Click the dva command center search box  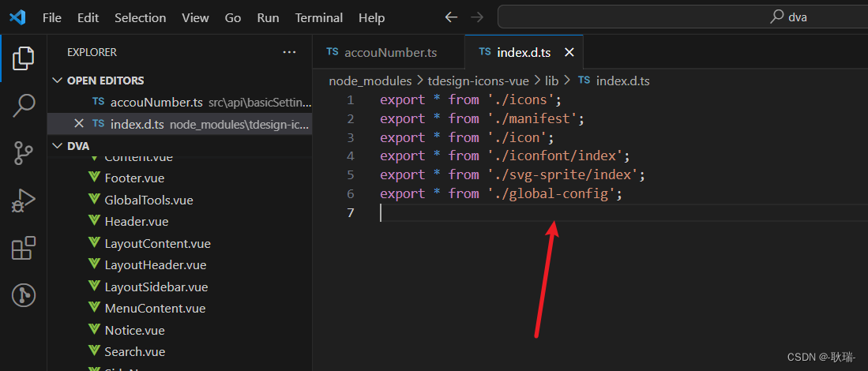tap(682, 17)
